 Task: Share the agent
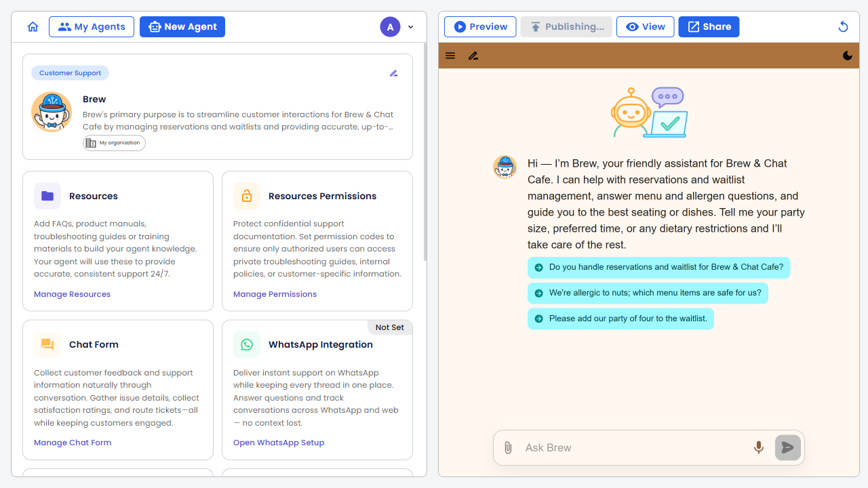[709, 27]
